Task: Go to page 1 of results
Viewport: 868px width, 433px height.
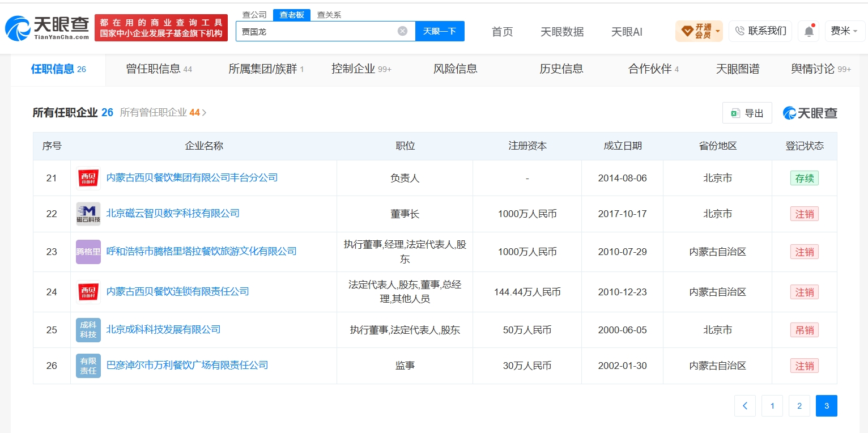Action: click(x=772, y=406)
